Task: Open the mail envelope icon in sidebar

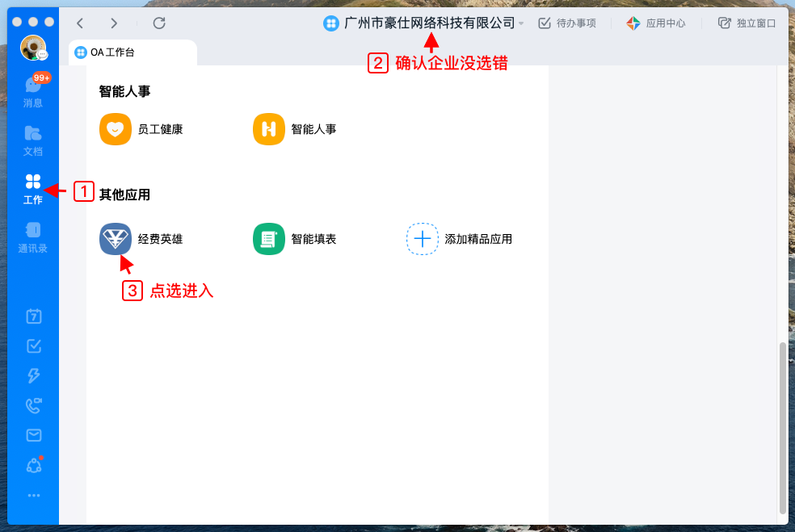Action: pyautogui.click(x=34, y=435)
